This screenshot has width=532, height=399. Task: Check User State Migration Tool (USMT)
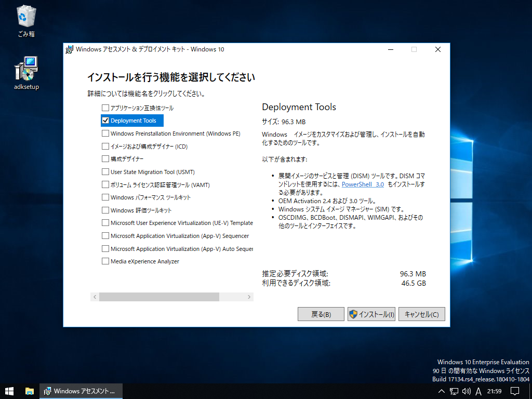pos(105,171)
